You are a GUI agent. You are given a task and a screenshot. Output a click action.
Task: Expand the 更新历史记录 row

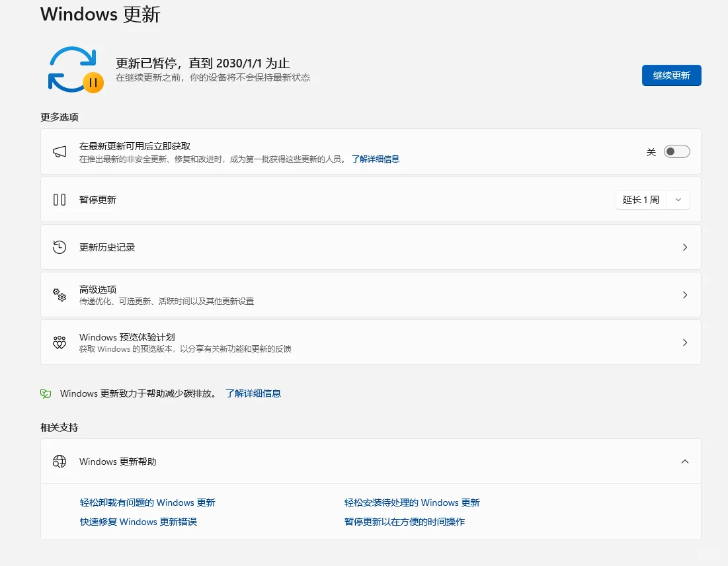point(685,247)
